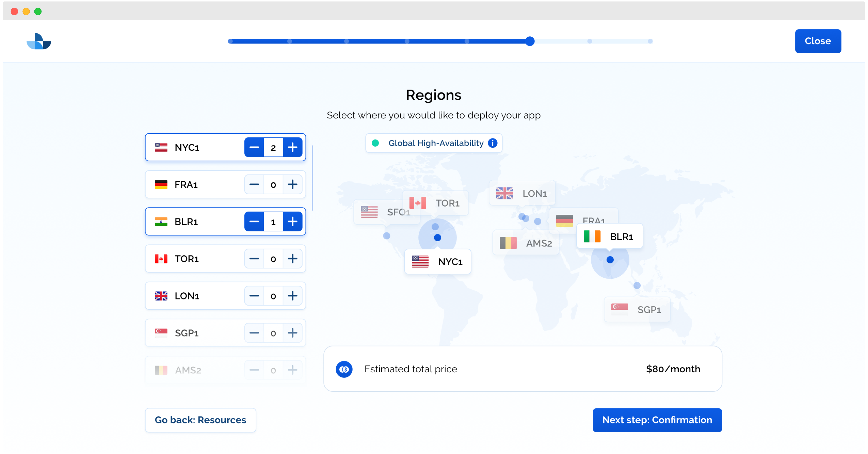Click the Global High-Availability info icon
The width and height of the screenshot is (868, 454).
tap(492, 143)
